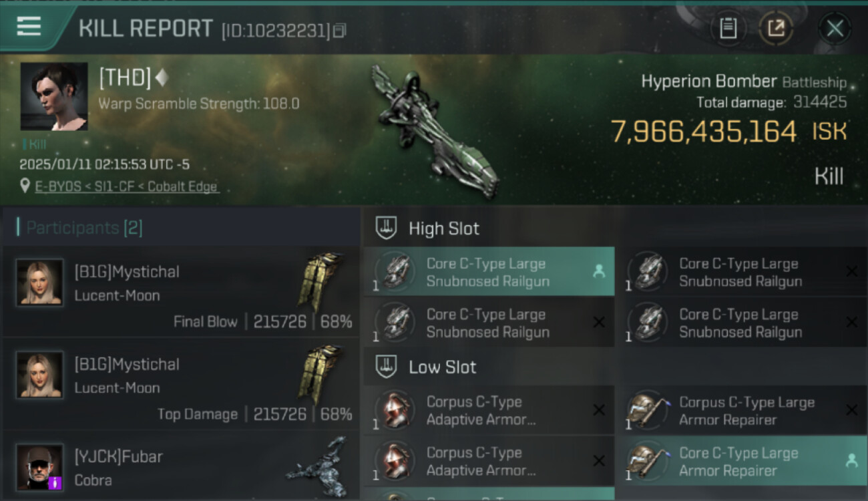Click the X mark on Corpus C-Type Large Armor Repairer

851,410
